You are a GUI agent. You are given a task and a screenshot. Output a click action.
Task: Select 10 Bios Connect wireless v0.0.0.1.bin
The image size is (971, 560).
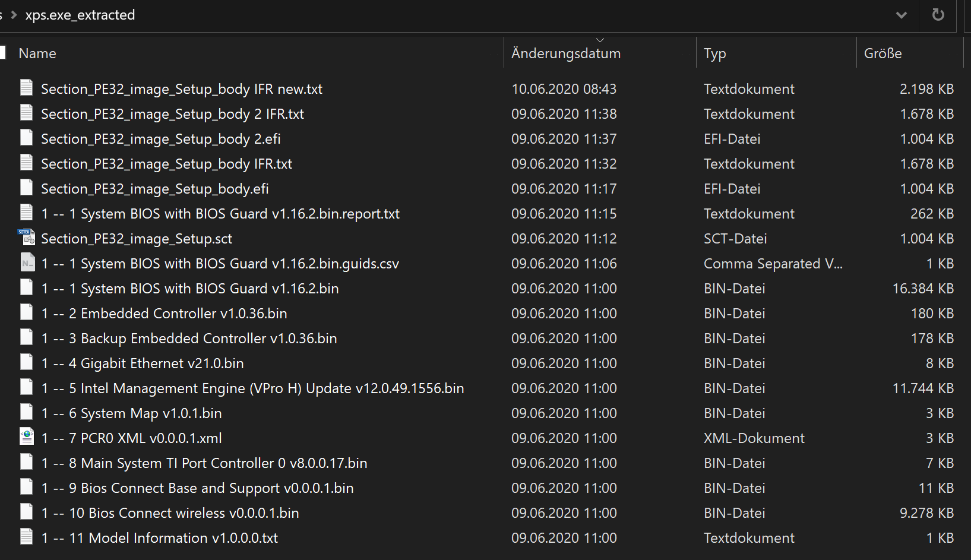click(170, 513)
